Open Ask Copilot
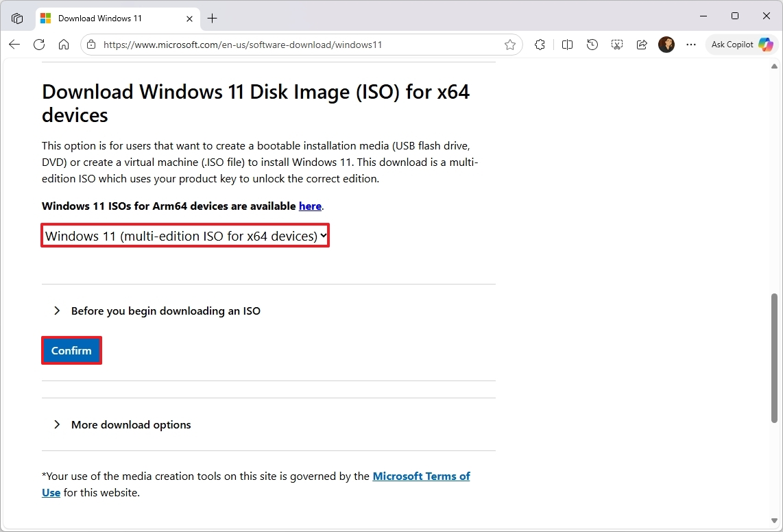 coord(742,45)
